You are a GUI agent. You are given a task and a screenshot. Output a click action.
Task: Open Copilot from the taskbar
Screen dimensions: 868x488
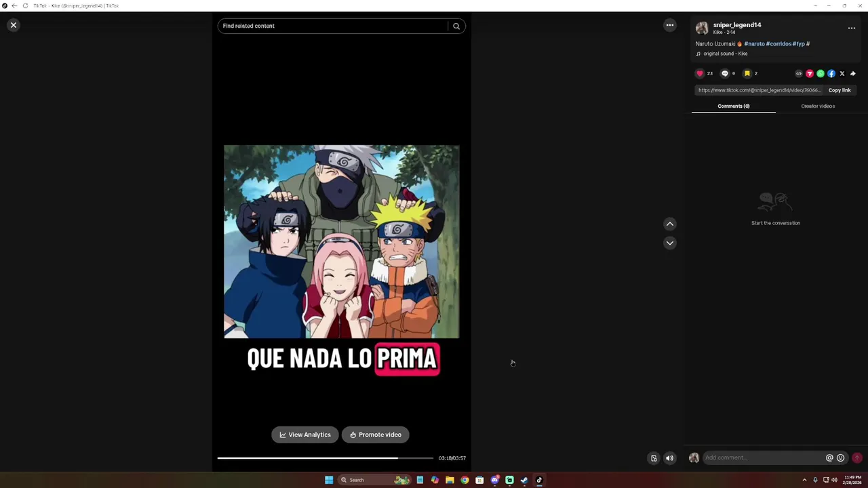435,480
